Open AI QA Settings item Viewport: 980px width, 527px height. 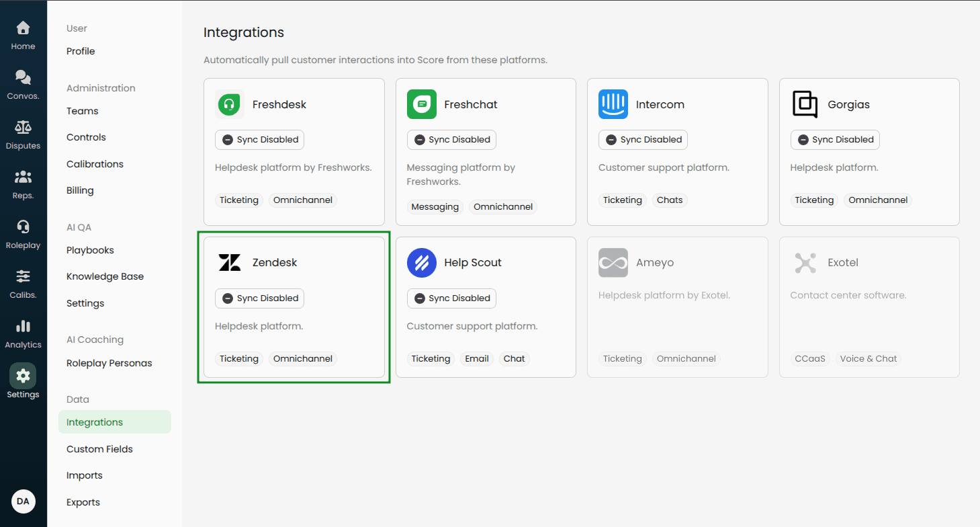85,303
